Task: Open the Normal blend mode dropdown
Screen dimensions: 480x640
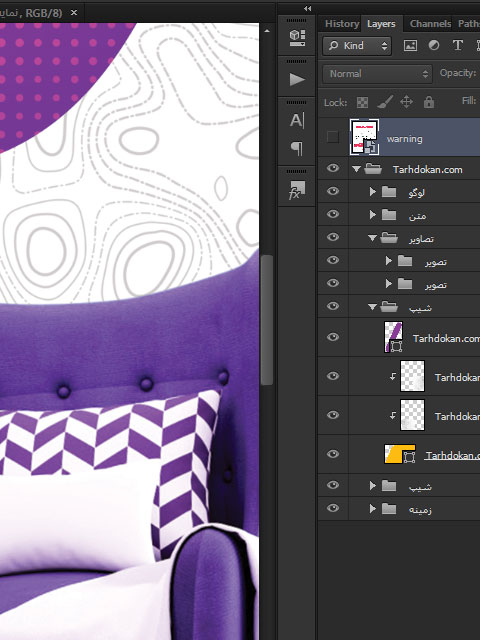Action: coord(377,74)
